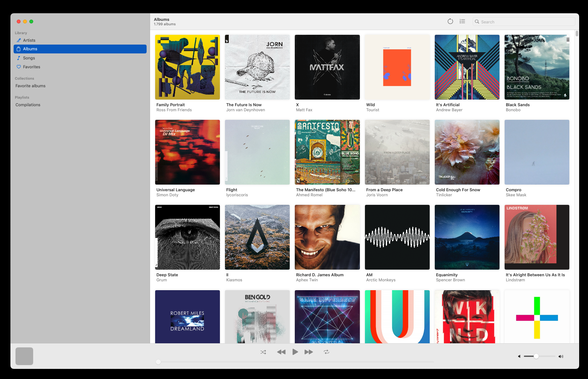Click the green fullscreen window button
The height and width of the screenshot is (379, 588).
31,21
